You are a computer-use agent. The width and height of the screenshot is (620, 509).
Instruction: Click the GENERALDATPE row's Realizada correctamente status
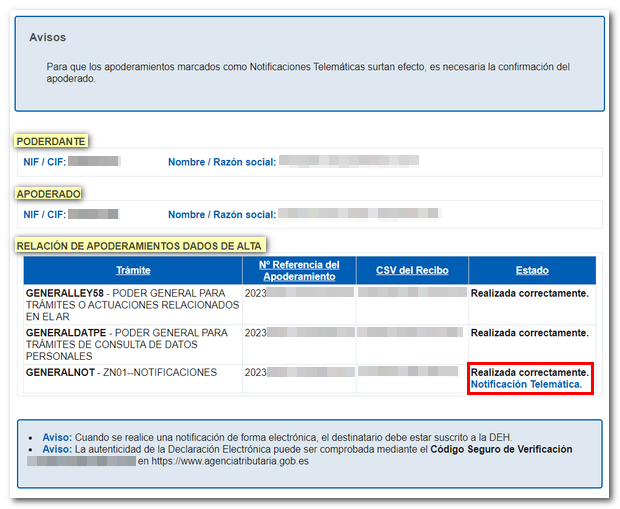pyautogui.click(x=530, y=333)
